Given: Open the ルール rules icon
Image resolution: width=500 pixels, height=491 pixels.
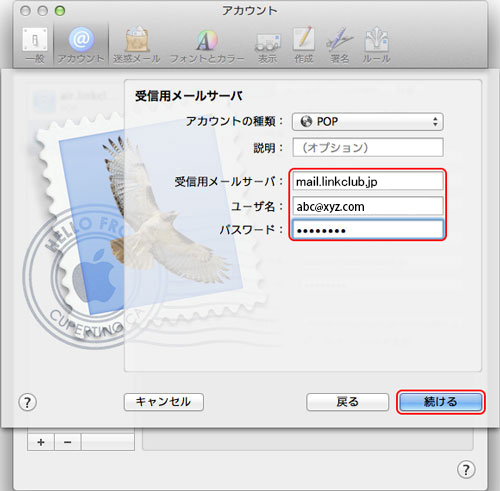Looking at the screenshot, I should tap(376, 45).
